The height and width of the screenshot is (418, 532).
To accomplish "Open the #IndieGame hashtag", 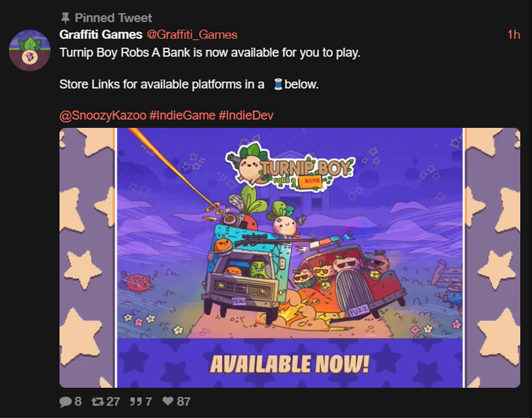I will point(182,115).
